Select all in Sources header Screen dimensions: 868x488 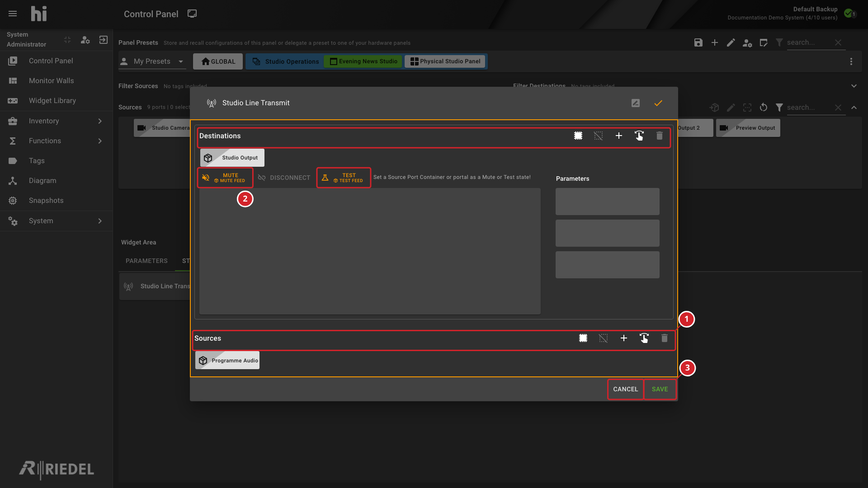583,338
